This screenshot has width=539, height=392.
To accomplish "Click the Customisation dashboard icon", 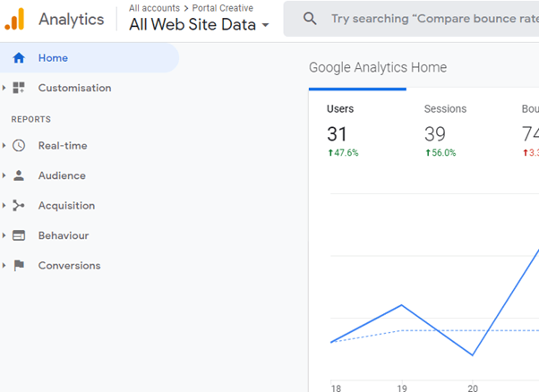I will coord(19,88).
